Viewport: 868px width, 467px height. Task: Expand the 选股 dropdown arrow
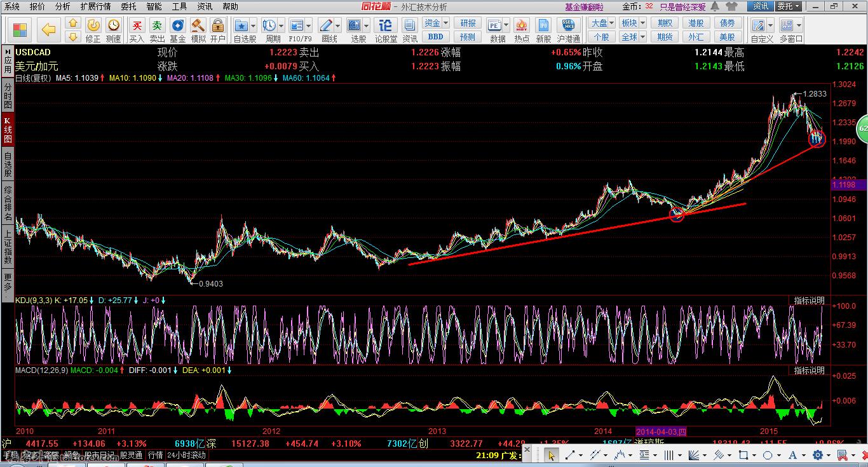(366, 26)
